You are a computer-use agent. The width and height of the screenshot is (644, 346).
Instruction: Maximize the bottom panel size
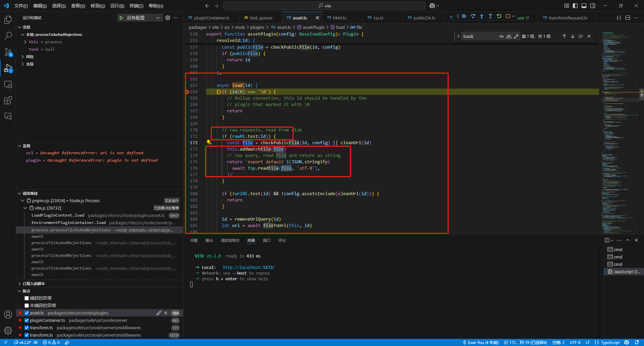(x=628, y=240)
